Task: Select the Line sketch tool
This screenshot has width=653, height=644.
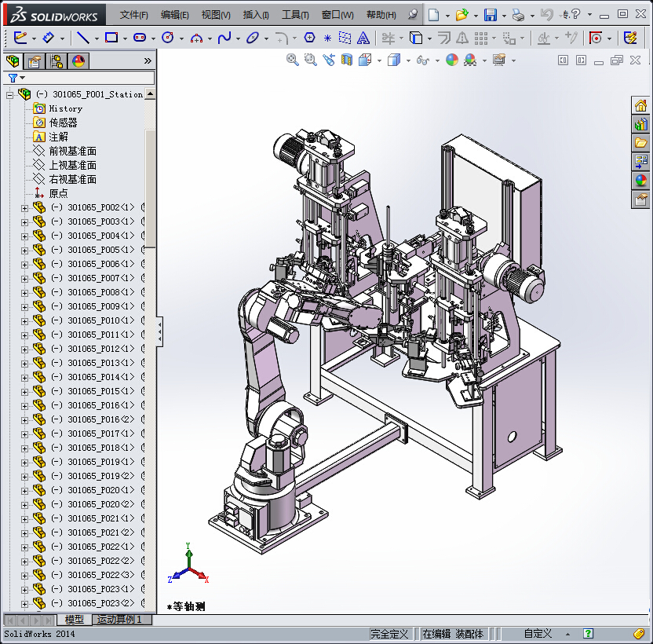Action: point(82,38)
